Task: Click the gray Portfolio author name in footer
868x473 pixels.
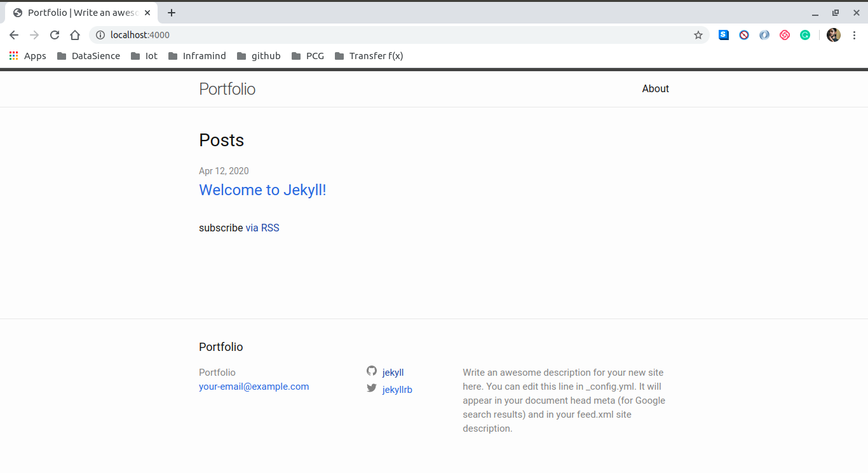Action: click(217, 373)
